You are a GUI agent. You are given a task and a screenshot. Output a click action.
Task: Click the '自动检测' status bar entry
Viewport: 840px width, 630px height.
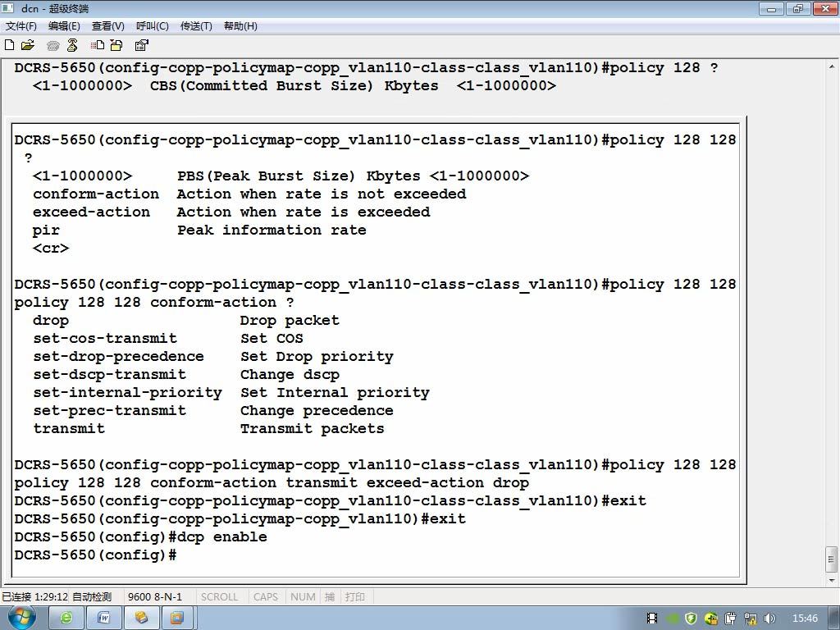tap(92, 597)
